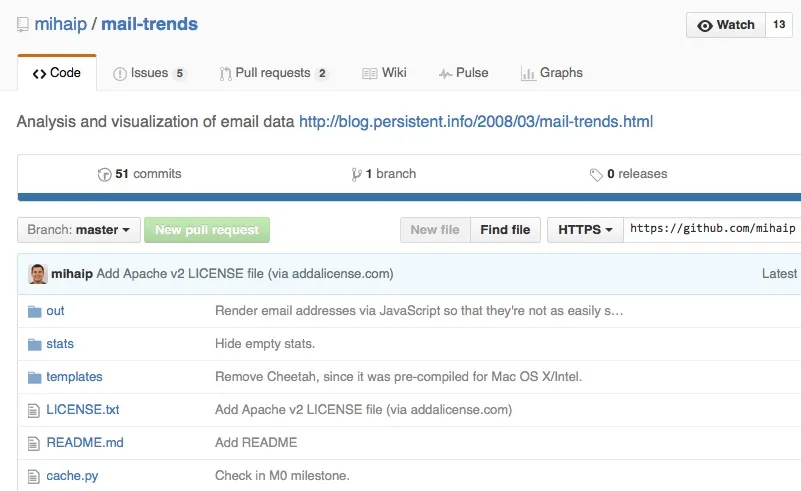This screenshot has height=491, width=801.
Task: Open the blog.persistent.info mail-trends link
Action: (x=476, y=122)
